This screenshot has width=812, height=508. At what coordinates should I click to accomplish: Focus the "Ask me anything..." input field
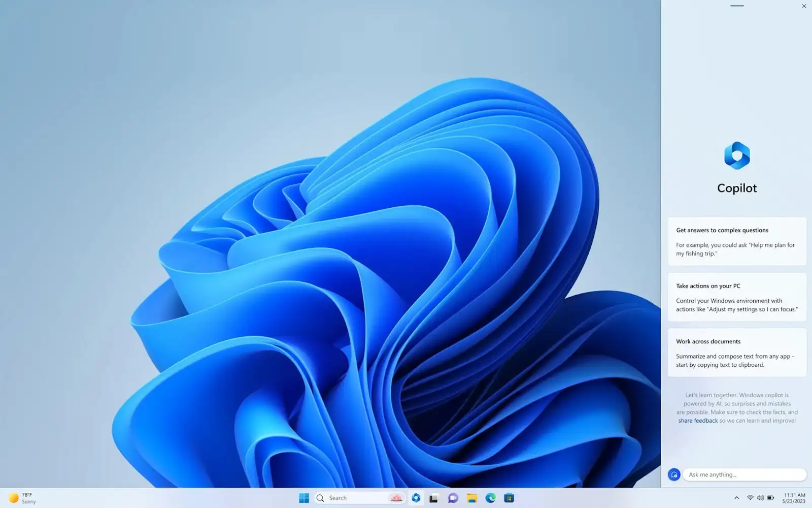pos(744,474)
